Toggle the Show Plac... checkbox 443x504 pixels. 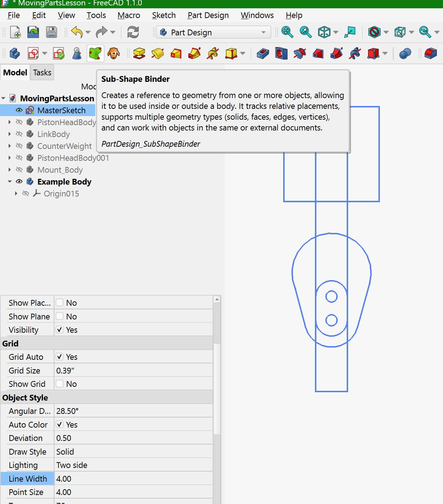[60, 302]
